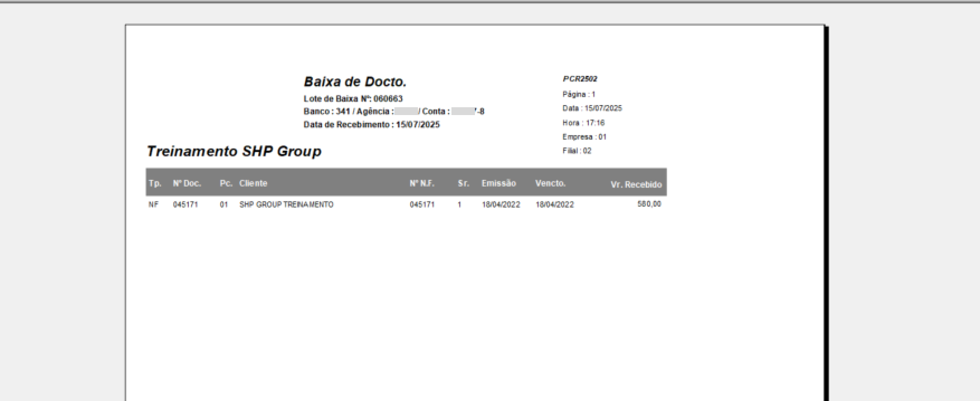The height and width of the screenshot is (401, 980).
Task: Click the "Vr. Recebido" column header
Action: coord(636,184)
